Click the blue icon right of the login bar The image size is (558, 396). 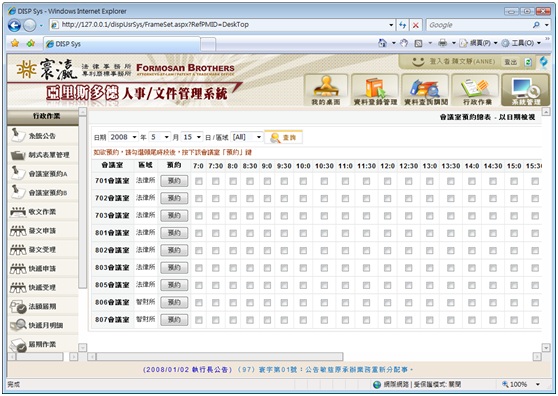(544, 62)
